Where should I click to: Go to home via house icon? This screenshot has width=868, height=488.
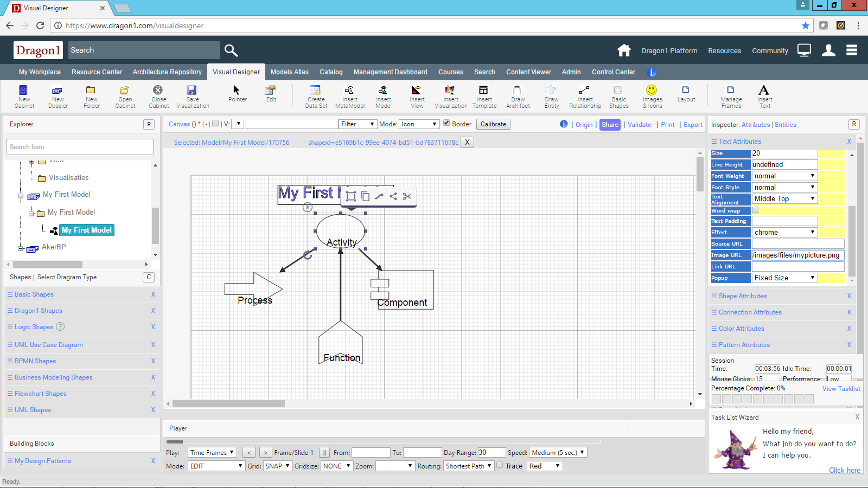click(x=624, y=50)
